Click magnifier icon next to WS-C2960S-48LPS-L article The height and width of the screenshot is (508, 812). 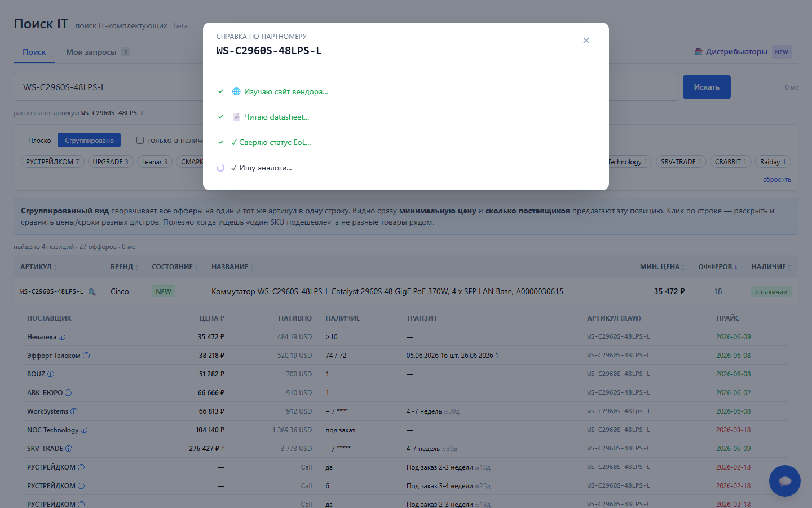[92, 292]
